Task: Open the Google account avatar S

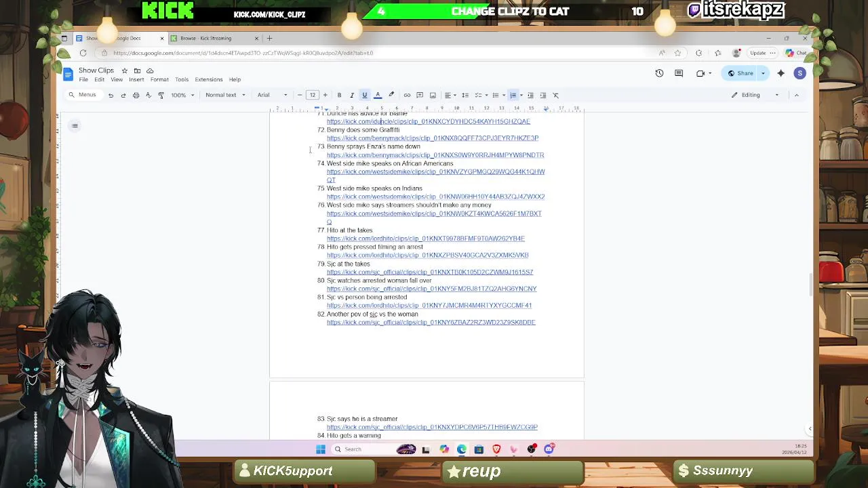Action: 800,73
